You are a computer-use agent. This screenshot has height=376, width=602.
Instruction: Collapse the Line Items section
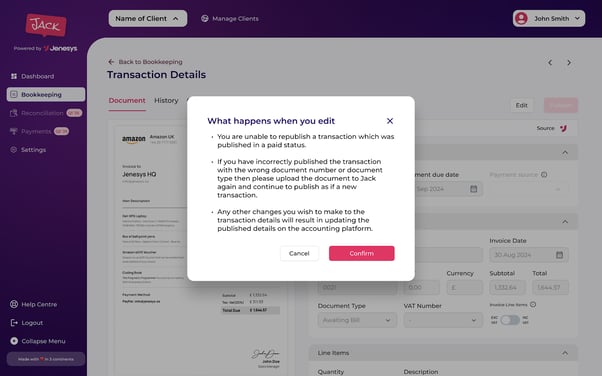click(x=565, y=353)
